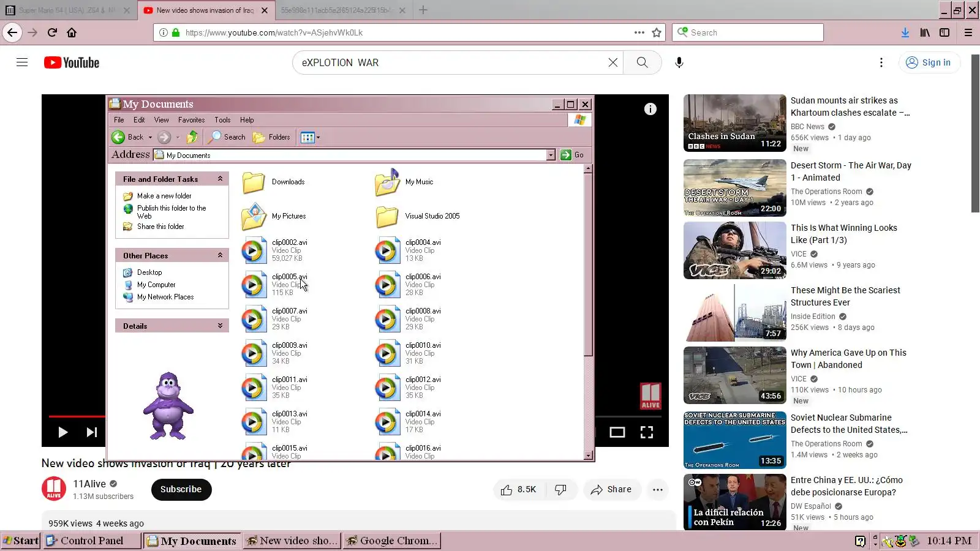Clear the YouTube search query with X
Image resolution: width=980 pixels, height=551 pixels.
pos(612,62)
